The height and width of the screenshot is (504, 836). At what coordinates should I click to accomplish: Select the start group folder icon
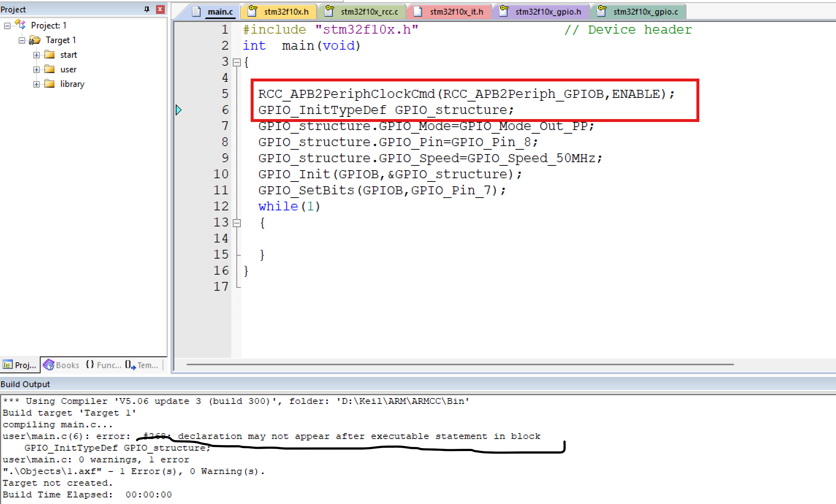click(49, 55)
